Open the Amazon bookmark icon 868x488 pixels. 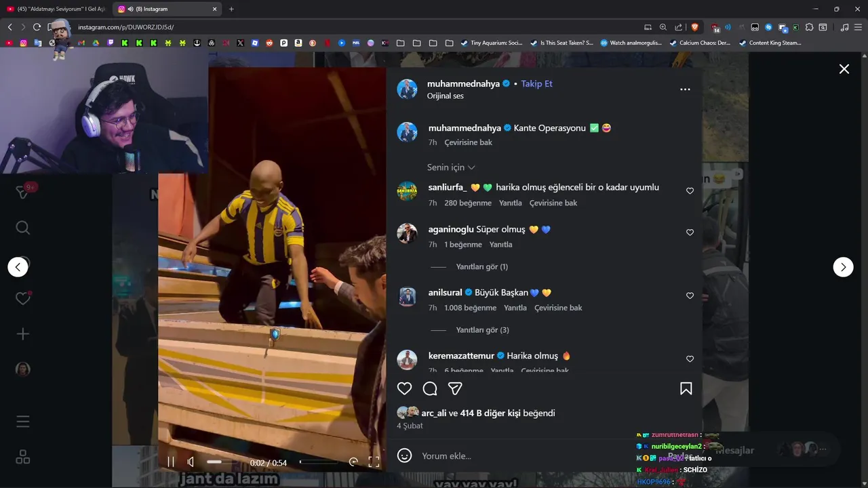(298, 43)
